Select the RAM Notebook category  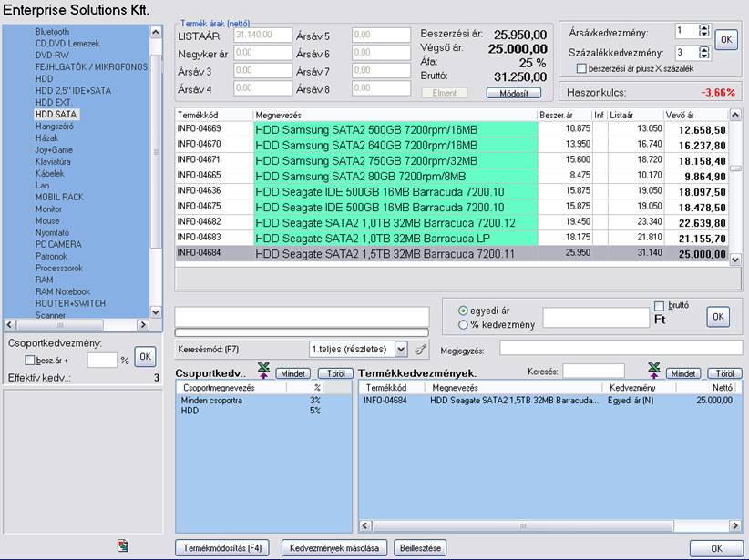click(x=63, y=291)
